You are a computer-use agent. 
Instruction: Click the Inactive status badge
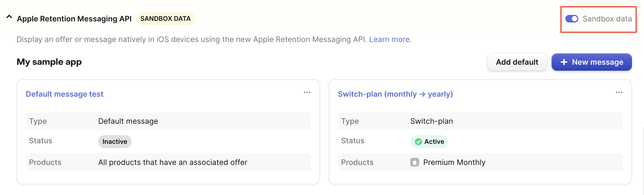115,142
